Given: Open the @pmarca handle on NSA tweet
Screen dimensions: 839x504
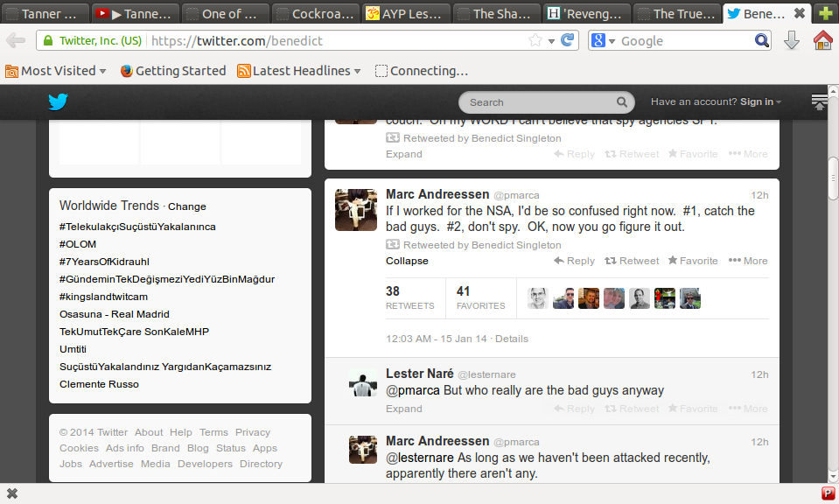Looking at the screenshot, I should (516, 195).
